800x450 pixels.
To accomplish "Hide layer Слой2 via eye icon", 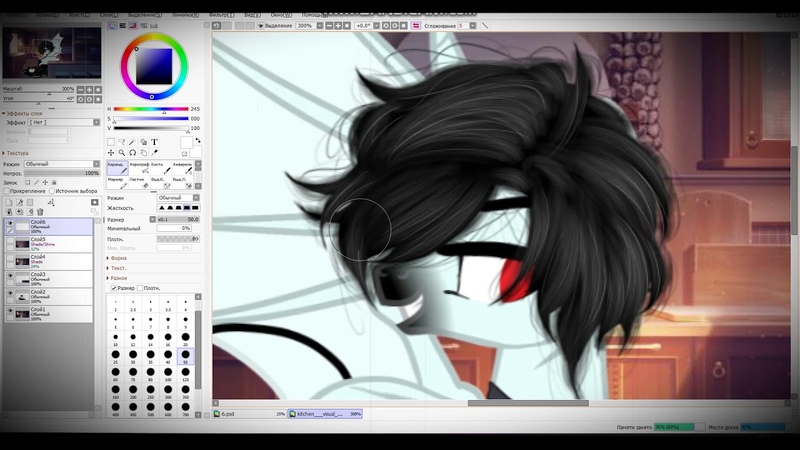I will click(x=10, y=293).
